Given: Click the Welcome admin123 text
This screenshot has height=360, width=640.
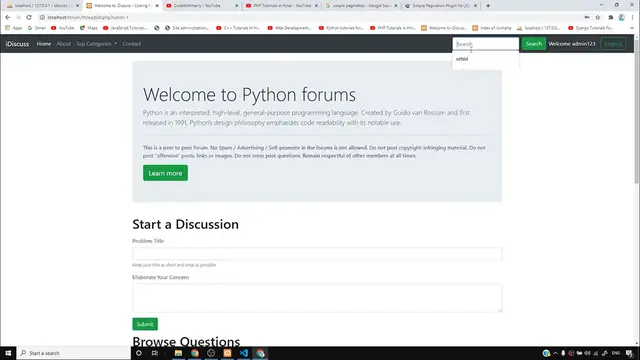Looking at the screenshot, I should click(x=572, y=44).
